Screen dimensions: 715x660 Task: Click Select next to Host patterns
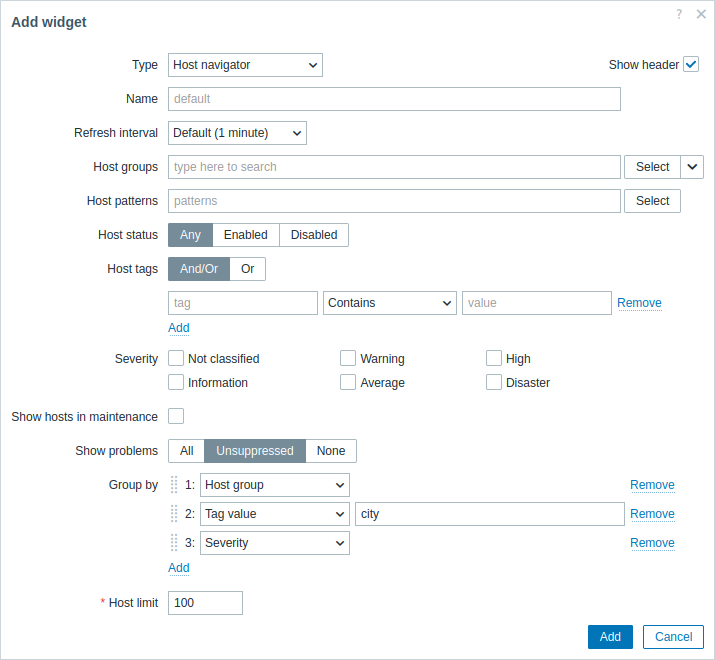[x=652, y=201]
